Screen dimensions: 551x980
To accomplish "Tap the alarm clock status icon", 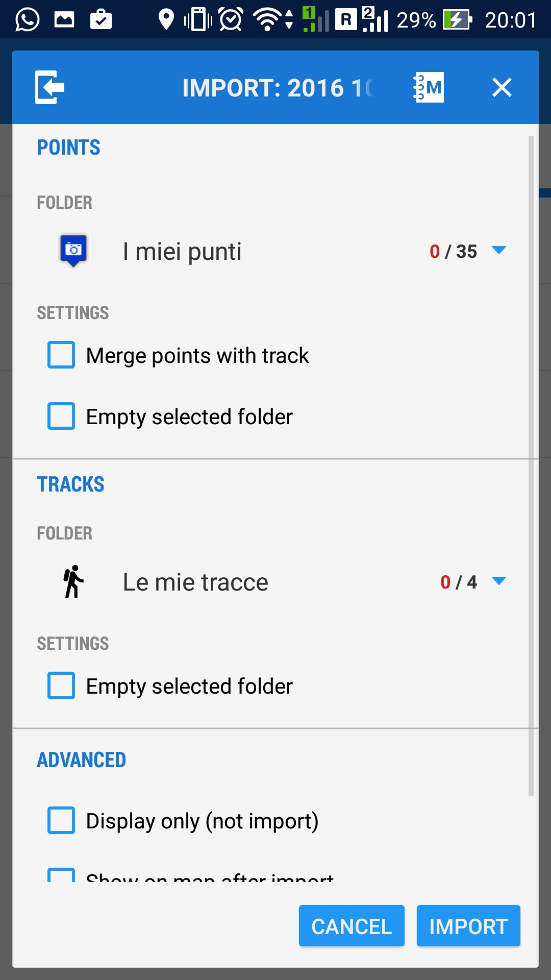I will [x=231, y=20].
